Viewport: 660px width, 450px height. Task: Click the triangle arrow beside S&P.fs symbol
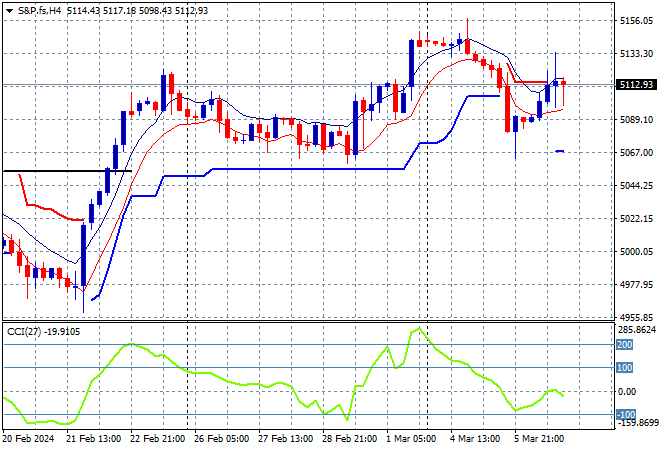(x=9, y=9)
